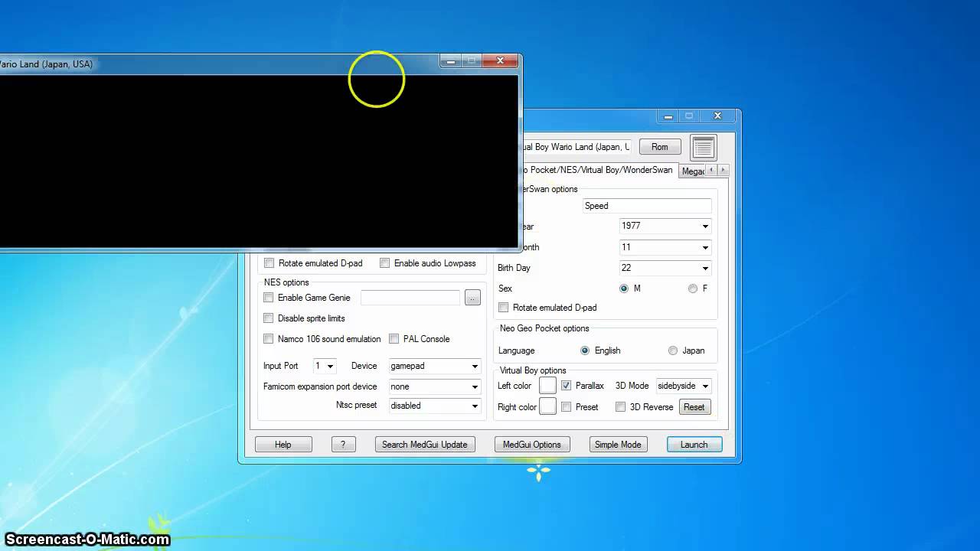Toggle WonderSwan Rotate emulated D-pad checkbox
Viewport: 980px width, 551px height.
point(503,308)
